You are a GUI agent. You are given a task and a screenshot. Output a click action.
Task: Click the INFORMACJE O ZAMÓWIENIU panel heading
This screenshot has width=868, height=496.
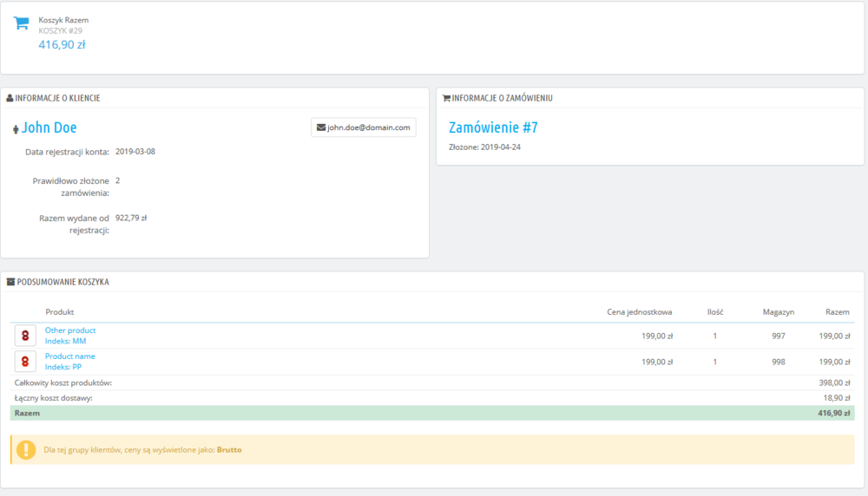pos(502,98)
